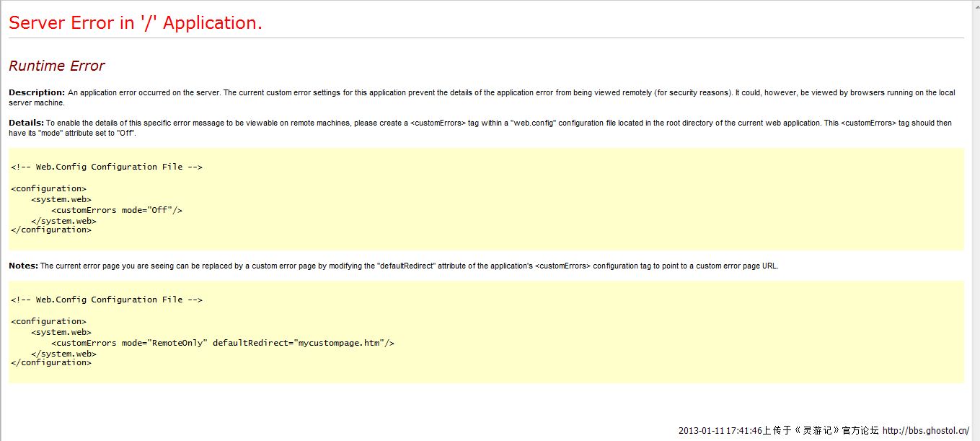Click the closing </system.web> tag in the first code block

(63, 222)
